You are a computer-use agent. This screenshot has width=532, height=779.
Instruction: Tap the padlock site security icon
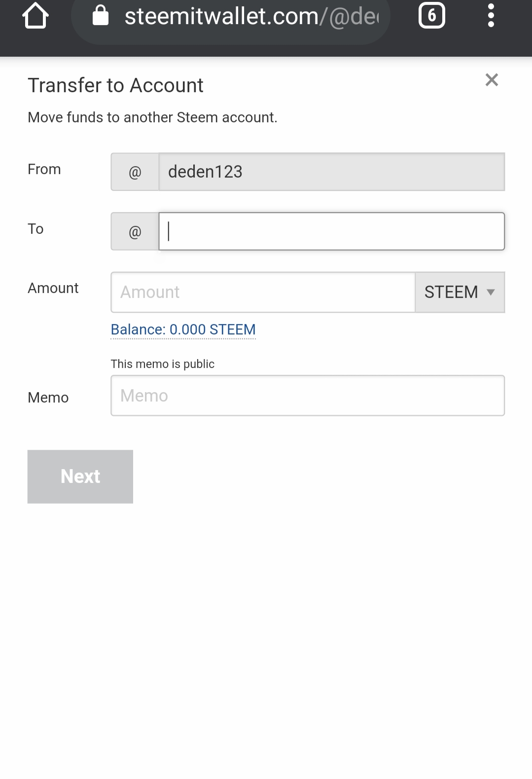point(101,16)
